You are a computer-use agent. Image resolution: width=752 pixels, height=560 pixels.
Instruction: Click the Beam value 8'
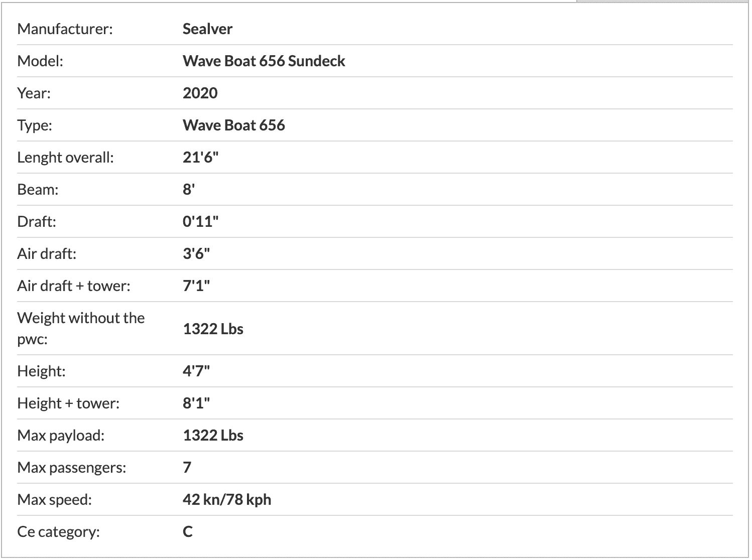click(x=189, y=189)
